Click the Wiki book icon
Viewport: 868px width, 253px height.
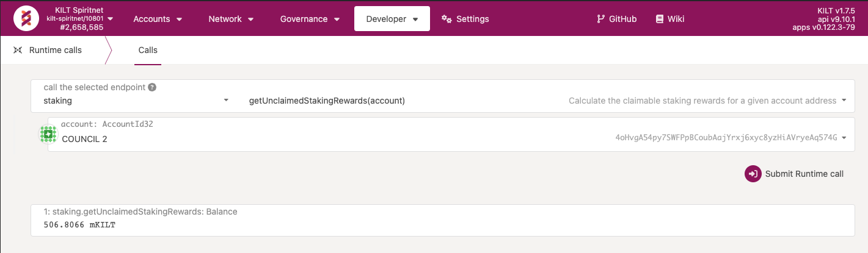pyautogui.click(x=659, y=19)
